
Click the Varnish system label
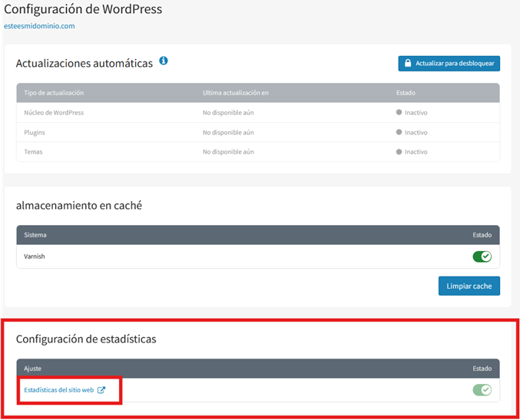click(x=34, y=256)
